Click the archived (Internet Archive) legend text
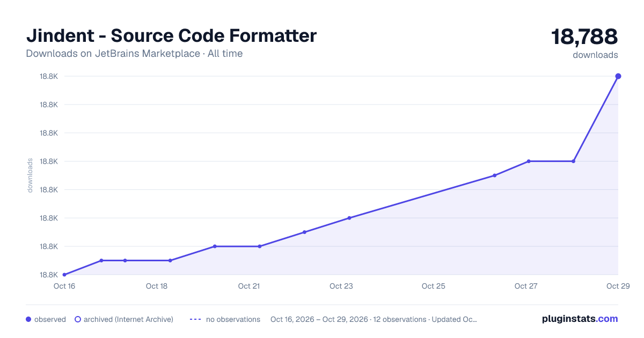The height and width of the screenshot is (338, 644). click(128, 319)
